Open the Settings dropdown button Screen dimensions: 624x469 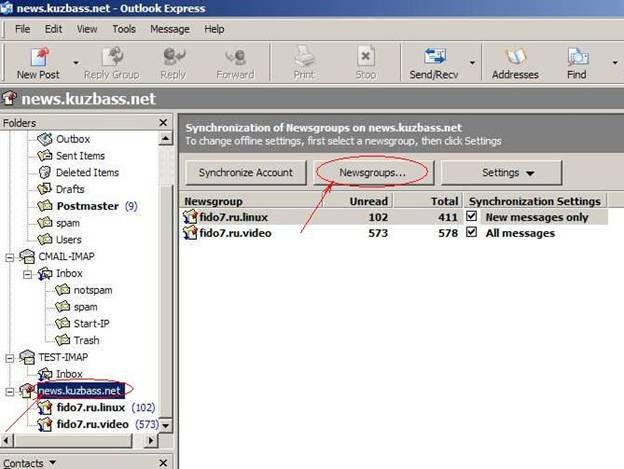(501, 173)
